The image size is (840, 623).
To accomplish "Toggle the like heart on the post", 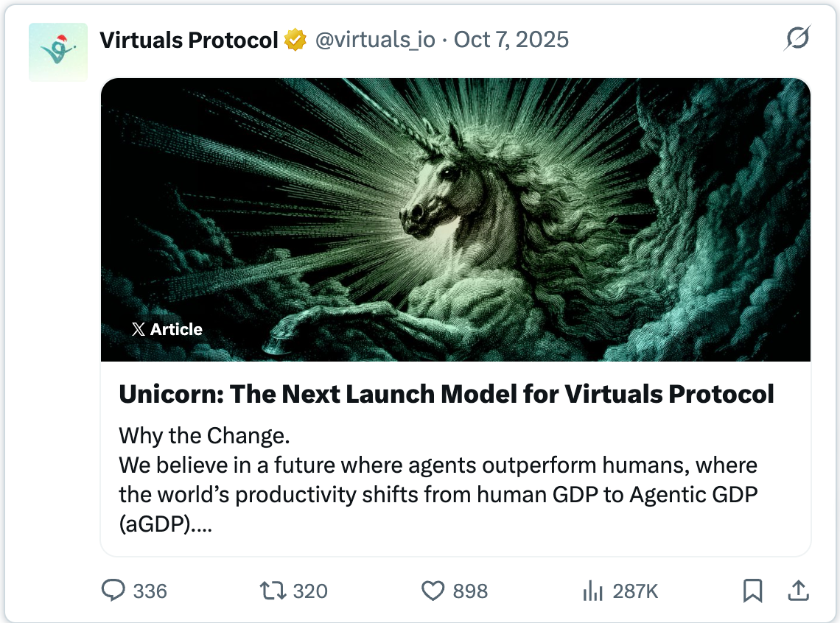I will click(x=435, y=590).
